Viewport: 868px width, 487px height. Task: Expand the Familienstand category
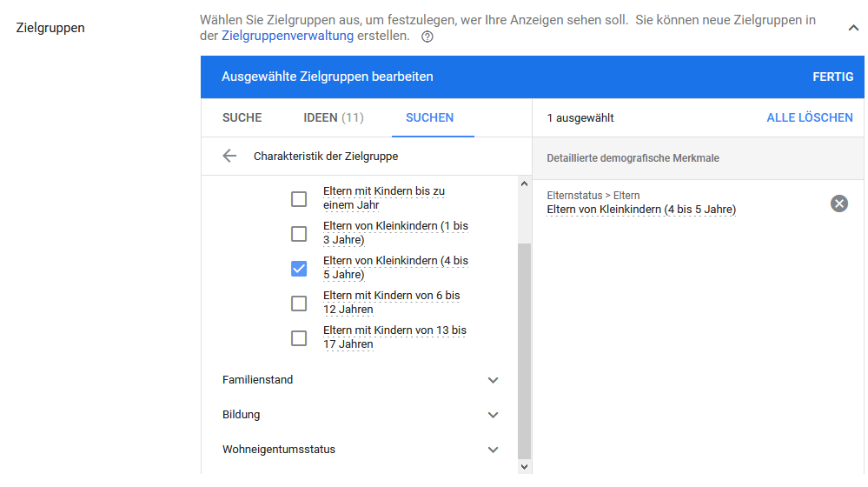pos(493,380)
